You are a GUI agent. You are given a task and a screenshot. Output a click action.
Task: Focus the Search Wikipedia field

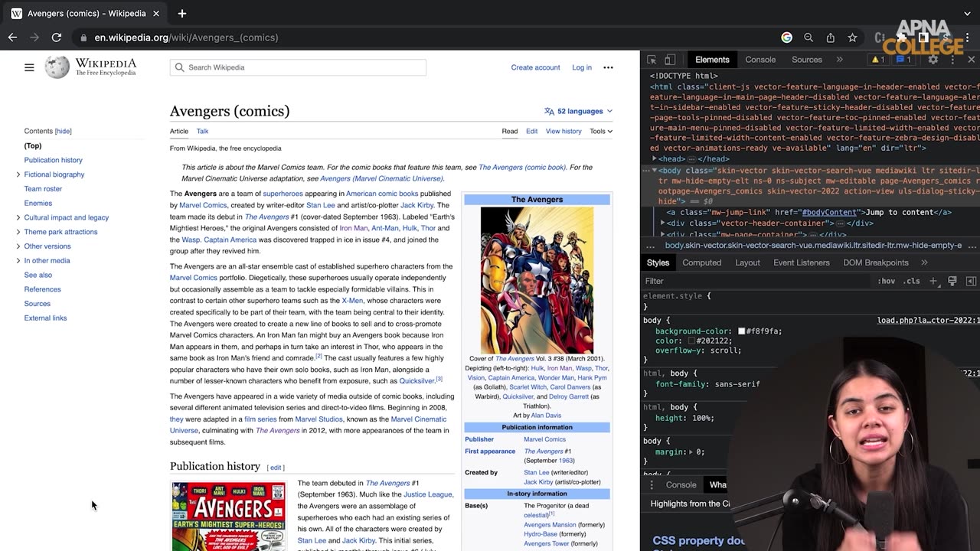pyautogui.click(x=298, y=67)
